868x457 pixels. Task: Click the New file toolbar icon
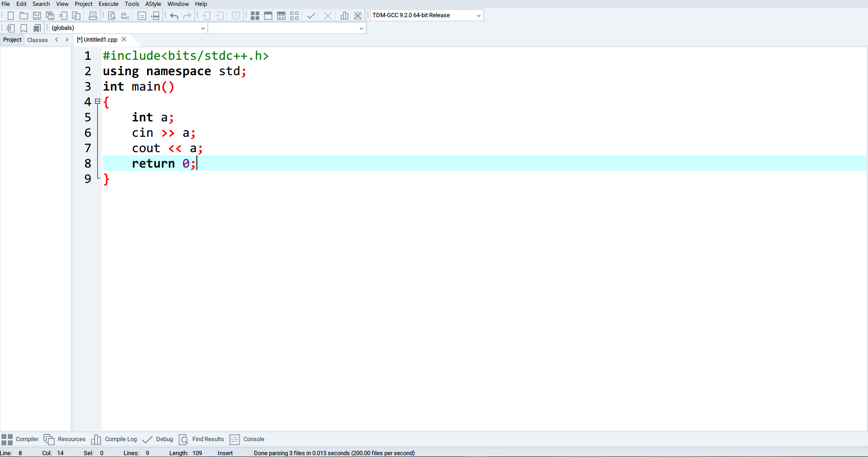pos(10,16)
